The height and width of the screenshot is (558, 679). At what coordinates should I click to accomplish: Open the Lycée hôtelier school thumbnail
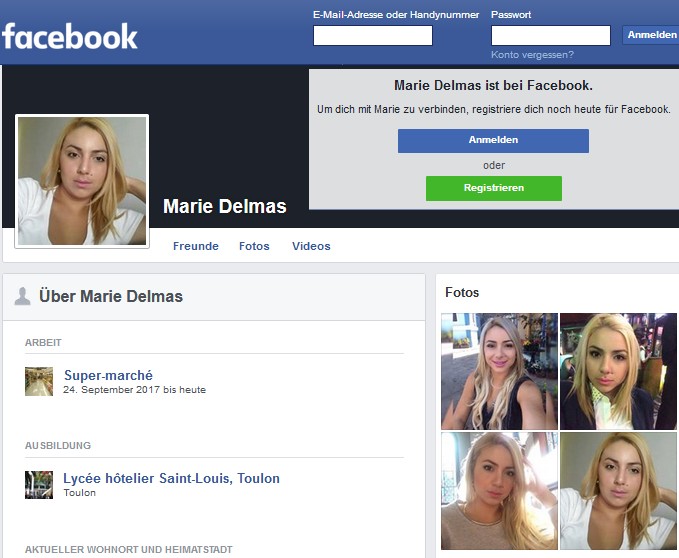click(x=39, y=485)
